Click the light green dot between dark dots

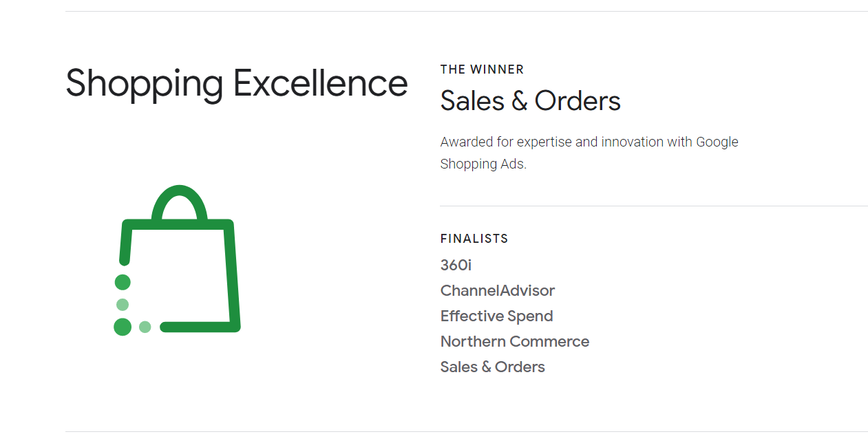point(123,305)
